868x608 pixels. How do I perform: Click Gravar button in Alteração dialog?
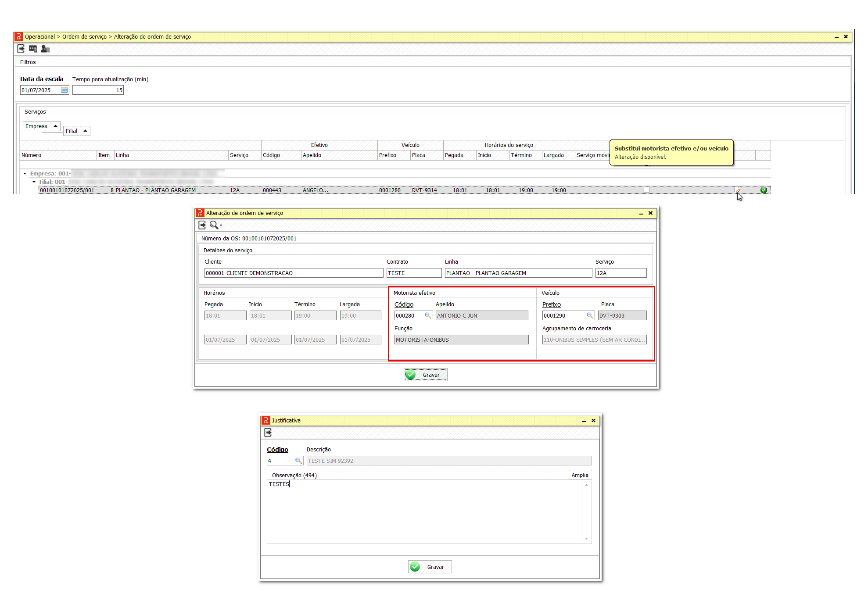click(x=425, y=375)
